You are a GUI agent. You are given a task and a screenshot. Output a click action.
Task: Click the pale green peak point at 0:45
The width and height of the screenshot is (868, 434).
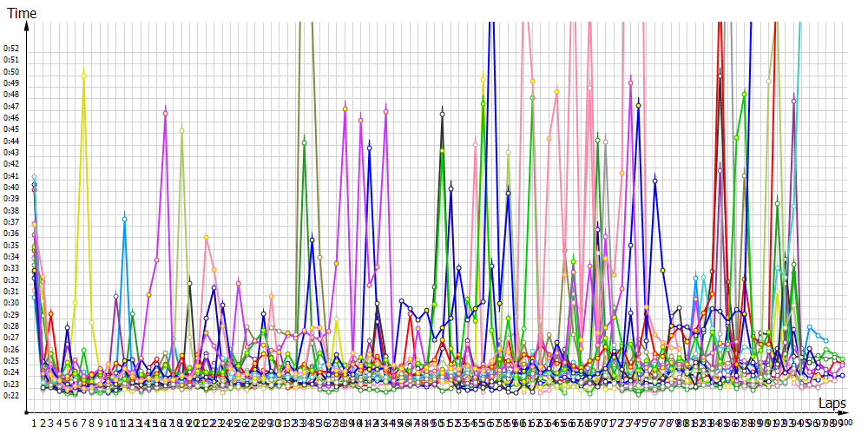click(x=181, y=130)
